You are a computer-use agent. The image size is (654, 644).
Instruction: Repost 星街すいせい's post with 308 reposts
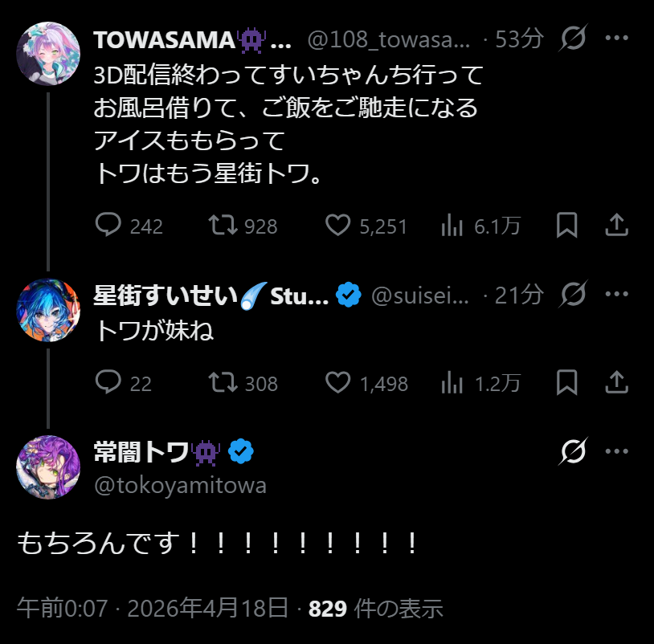pos(223,383)
